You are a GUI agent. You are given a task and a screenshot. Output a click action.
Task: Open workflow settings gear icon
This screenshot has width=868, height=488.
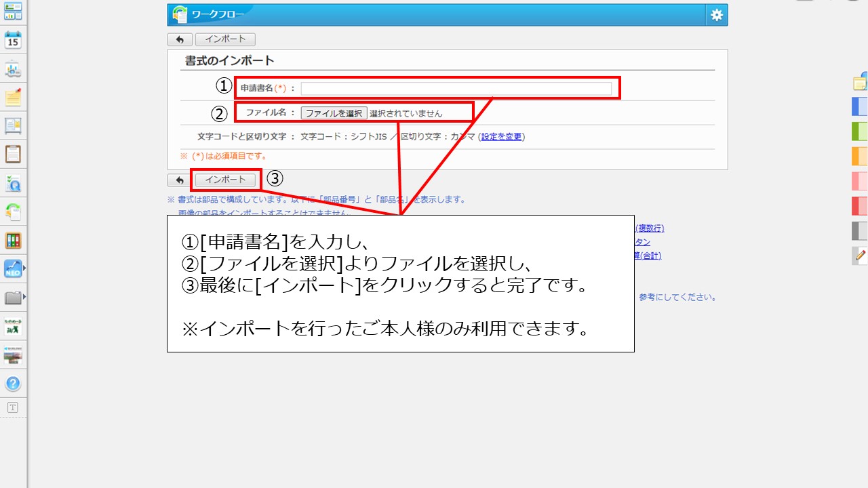pyautogui.click(x=717, y=15)
